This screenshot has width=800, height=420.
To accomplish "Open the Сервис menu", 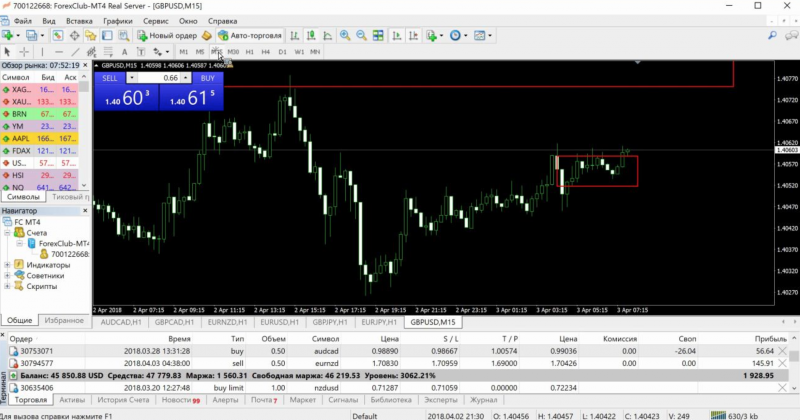I will point(155,20).
